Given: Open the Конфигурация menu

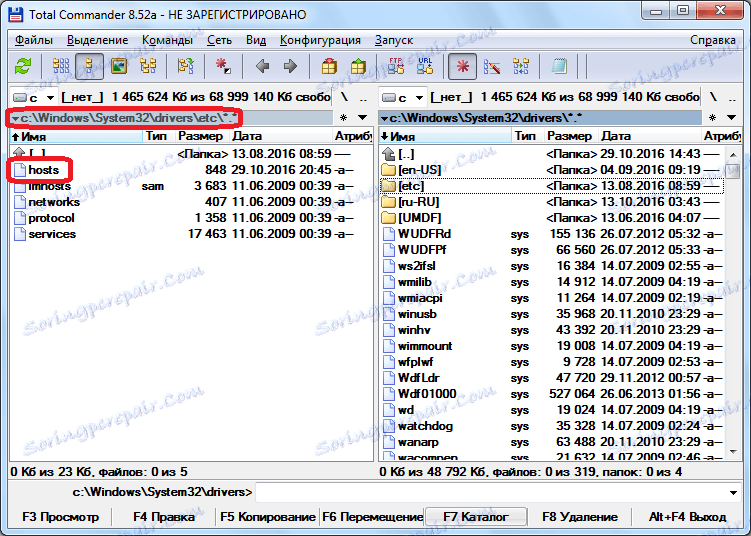Looking at the screenshot, I should tap(320, 40).
